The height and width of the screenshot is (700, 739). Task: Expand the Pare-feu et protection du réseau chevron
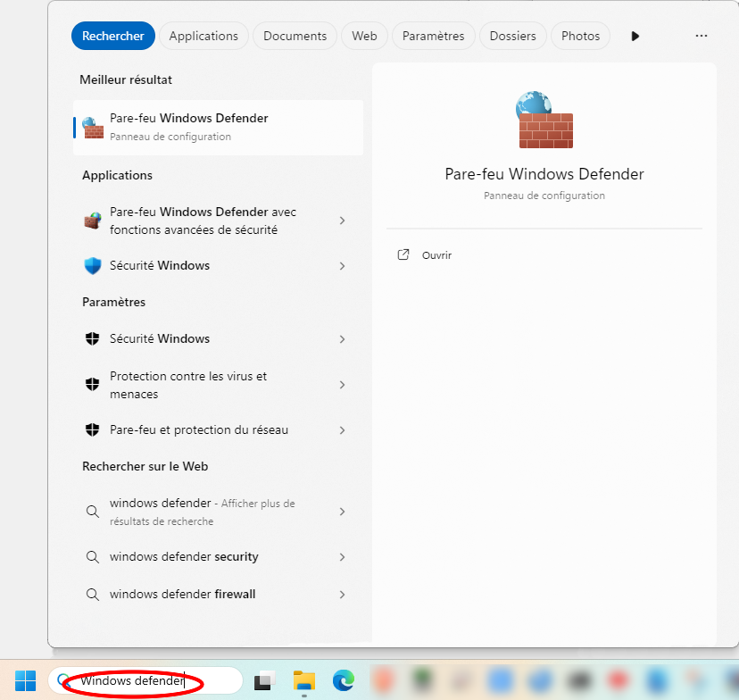click(x=342, y=430)
